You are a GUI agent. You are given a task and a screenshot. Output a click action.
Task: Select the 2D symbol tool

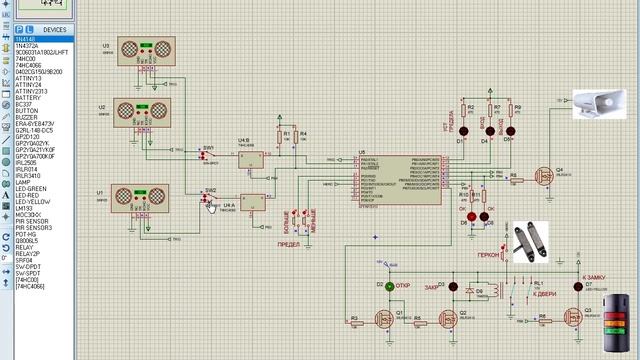click(x=6, y=206)
